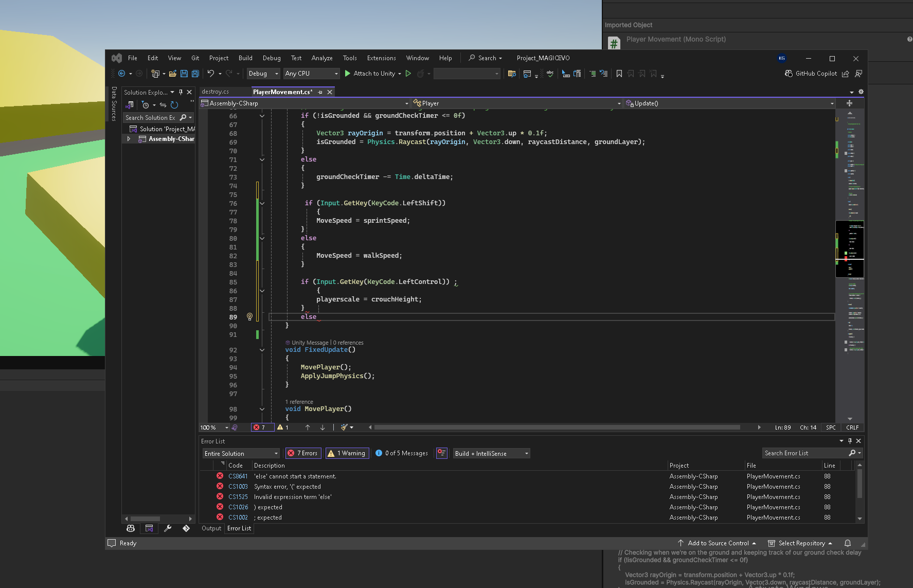The width and height of the screenshot is (913, 588).
Task: Toggle the 1 Warning filter in Error List
Action: coord(347,453)
